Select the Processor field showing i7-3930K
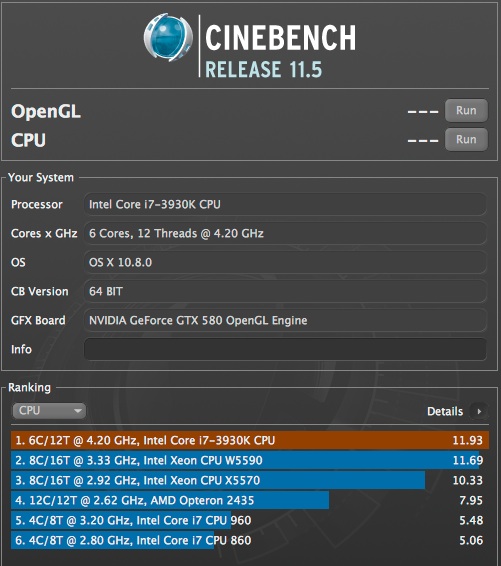Viewport: 501px width, 566px height. [x=285, y=204]
